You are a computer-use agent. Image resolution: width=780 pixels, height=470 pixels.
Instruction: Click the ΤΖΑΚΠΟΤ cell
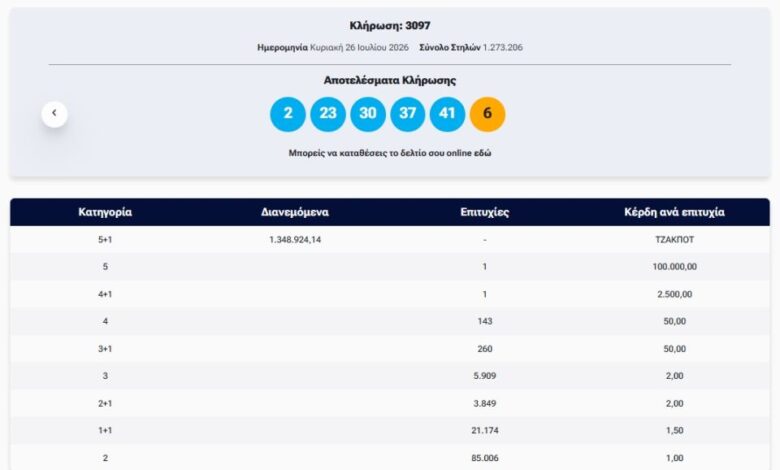[x=675, y=240]
